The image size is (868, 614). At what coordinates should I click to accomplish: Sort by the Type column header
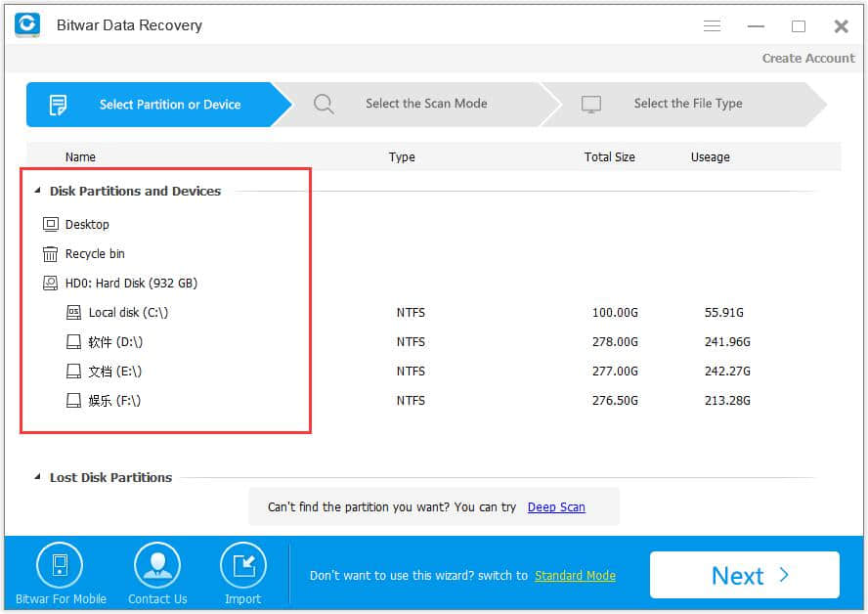[x=402, y=157]
